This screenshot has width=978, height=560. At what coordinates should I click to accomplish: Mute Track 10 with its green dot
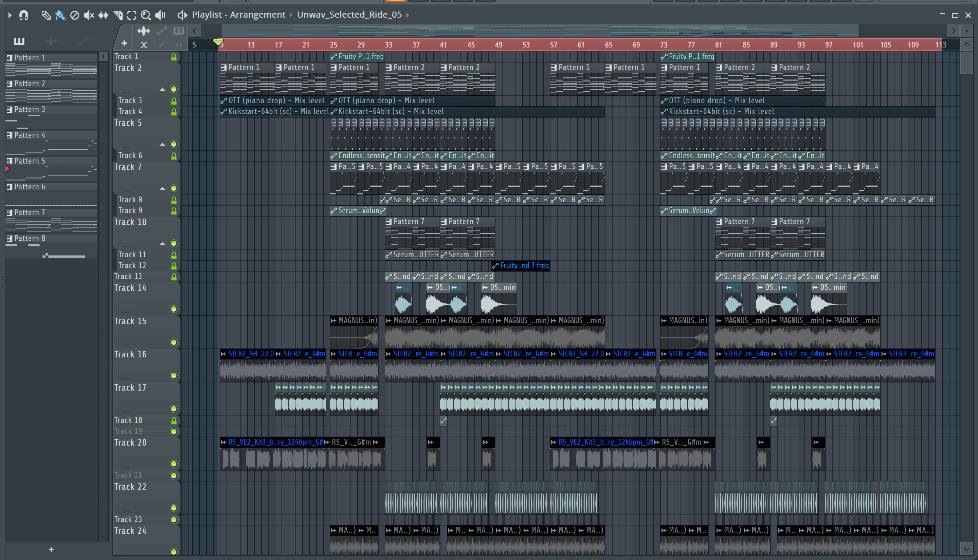pyautogui.click(x=174, y=243)
